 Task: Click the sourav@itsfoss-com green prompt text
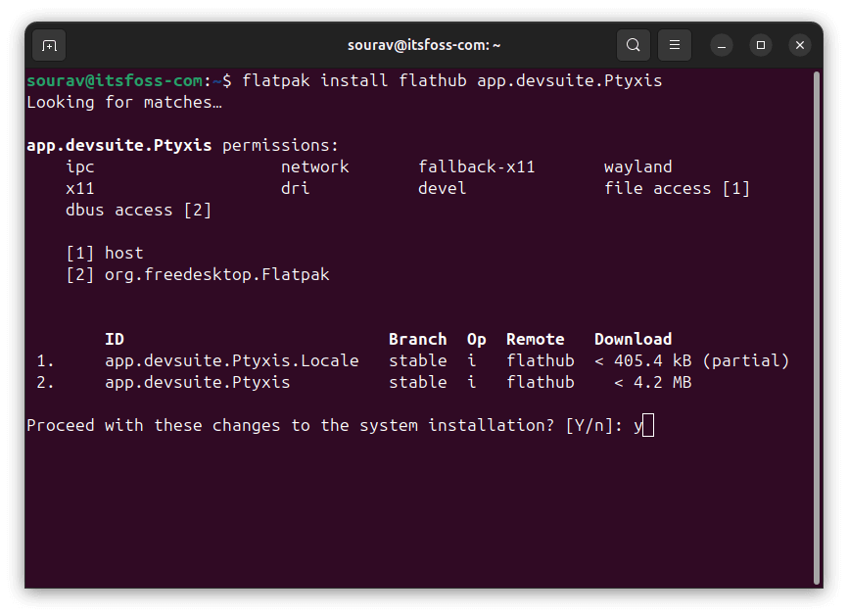click(114, 80)
